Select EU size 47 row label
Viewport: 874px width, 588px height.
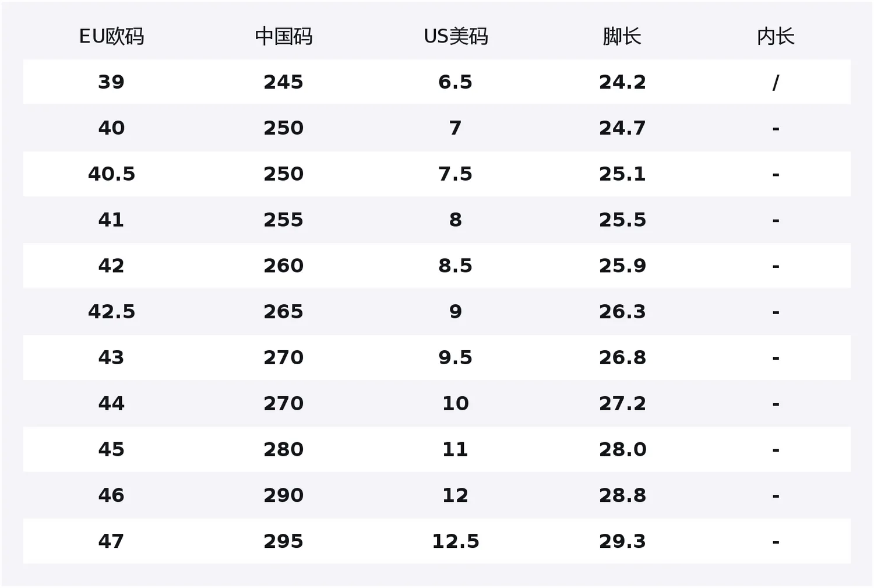[111, 541]
